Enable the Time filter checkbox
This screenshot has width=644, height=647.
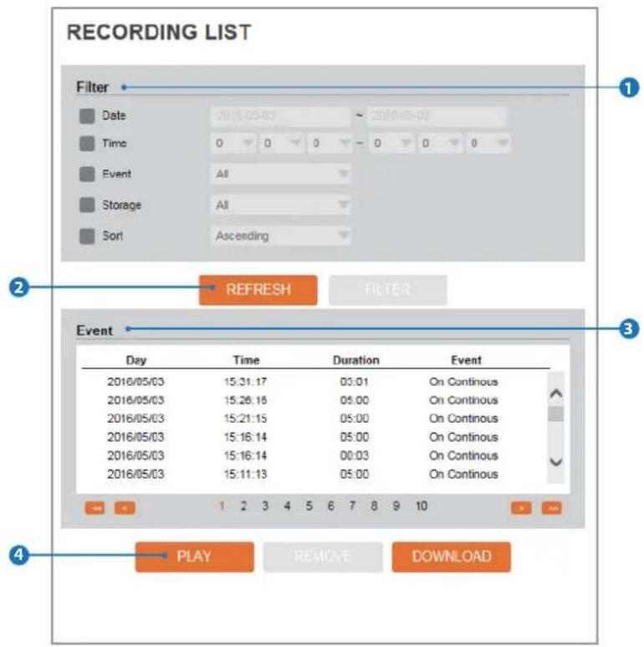coord(87,144)
